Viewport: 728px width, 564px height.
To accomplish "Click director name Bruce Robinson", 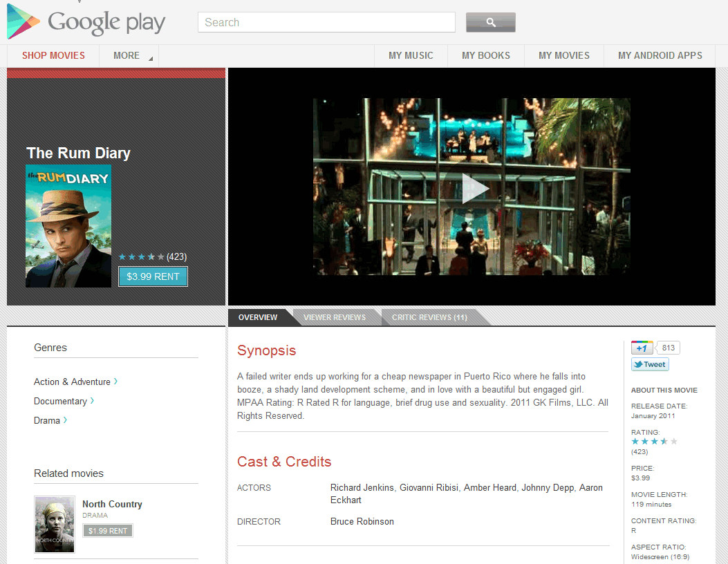I will (x=362, y=521).
